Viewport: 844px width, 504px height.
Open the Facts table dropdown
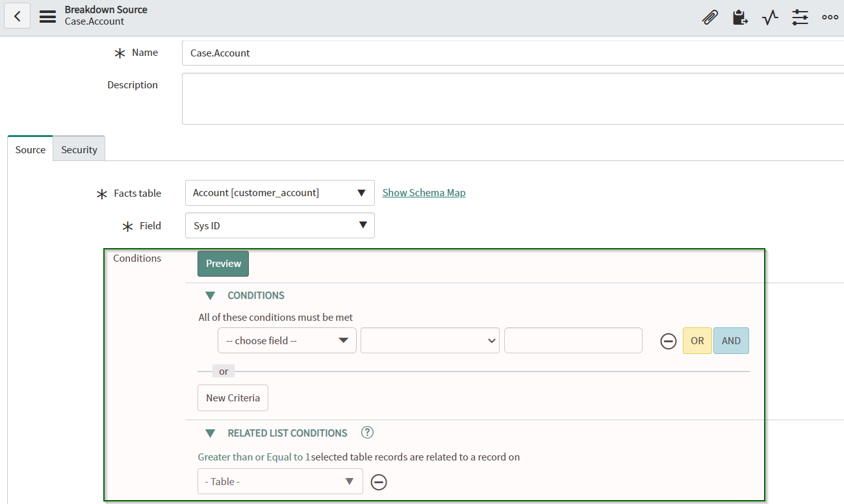tap(280, 193)
